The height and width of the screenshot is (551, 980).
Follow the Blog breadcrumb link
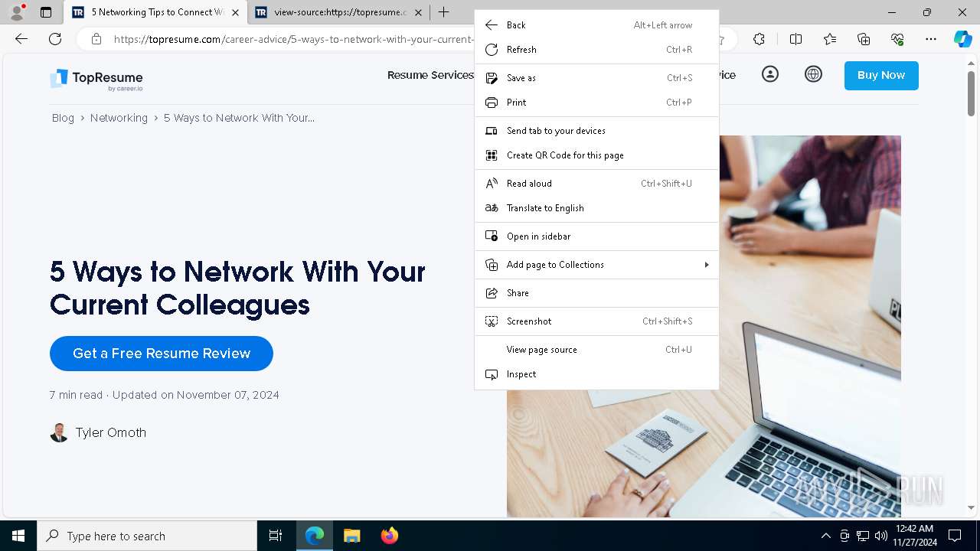63,118
